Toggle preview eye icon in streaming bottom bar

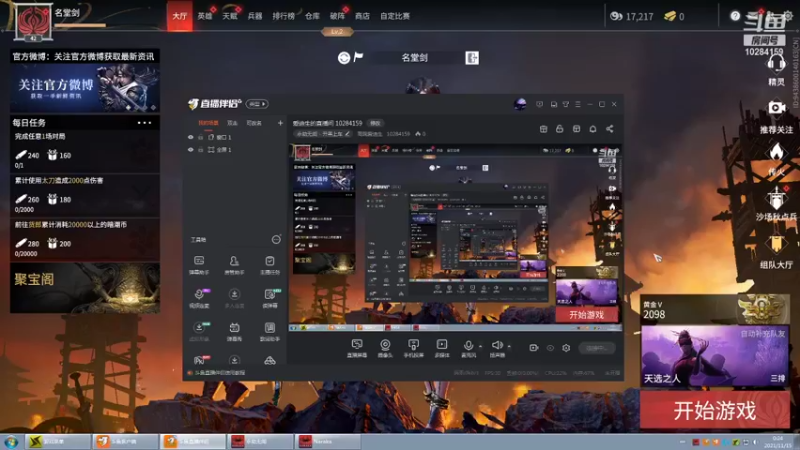[x=550, y=347]
